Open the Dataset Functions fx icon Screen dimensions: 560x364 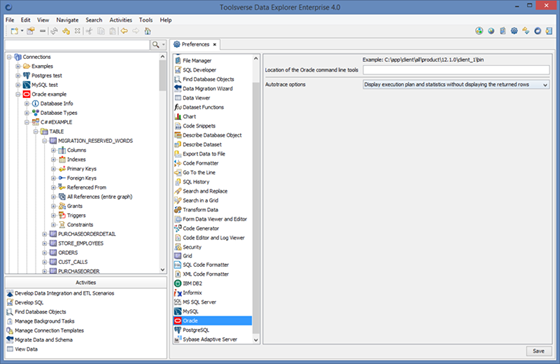point(178,107)
